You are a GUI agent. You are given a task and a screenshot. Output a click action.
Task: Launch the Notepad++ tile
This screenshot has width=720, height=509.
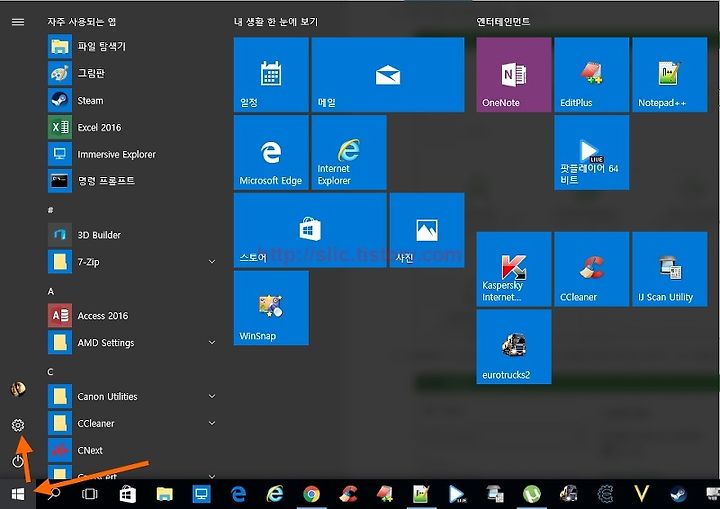point(669,74)
